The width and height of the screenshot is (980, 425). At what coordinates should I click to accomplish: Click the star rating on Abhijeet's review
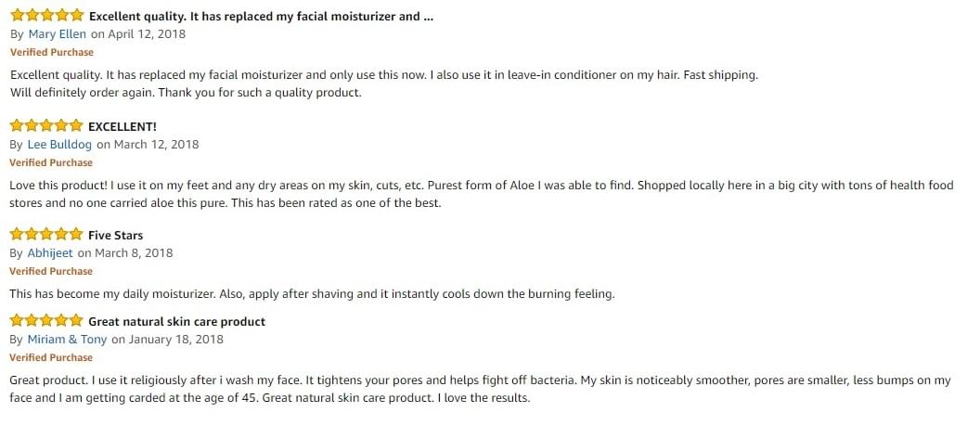46,235
